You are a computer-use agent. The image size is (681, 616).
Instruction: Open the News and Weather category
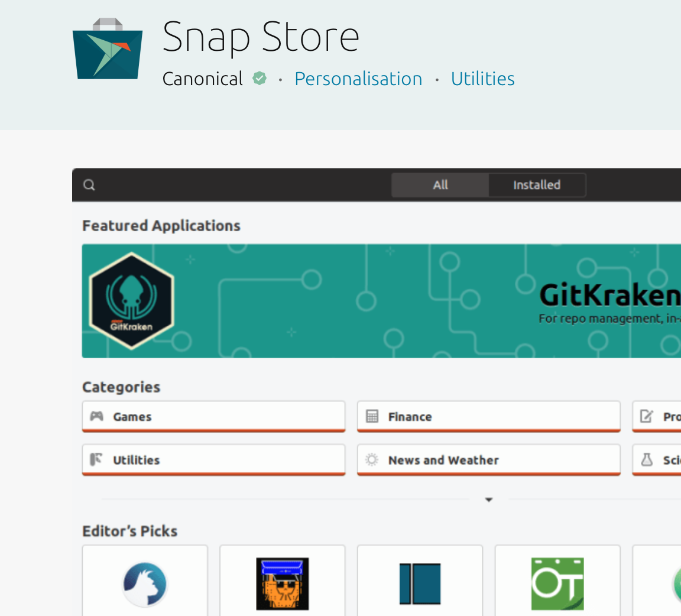[489, 459]
